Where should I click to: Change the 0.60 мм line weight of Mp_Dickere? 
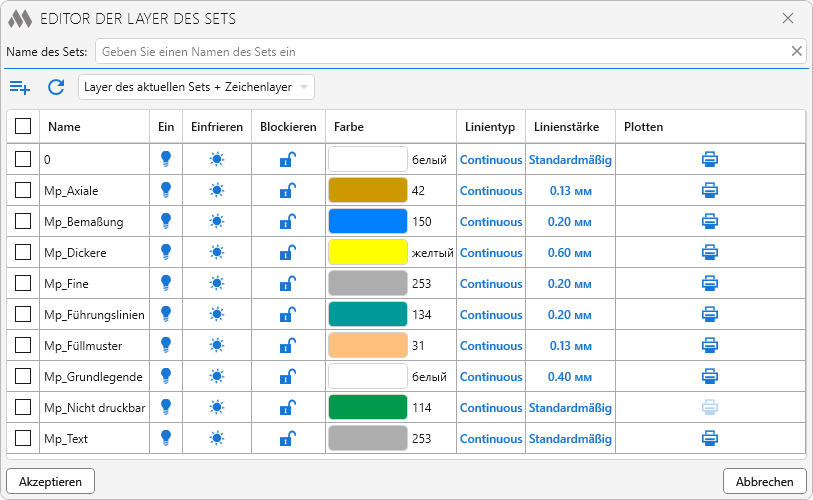tap(570, 253)
